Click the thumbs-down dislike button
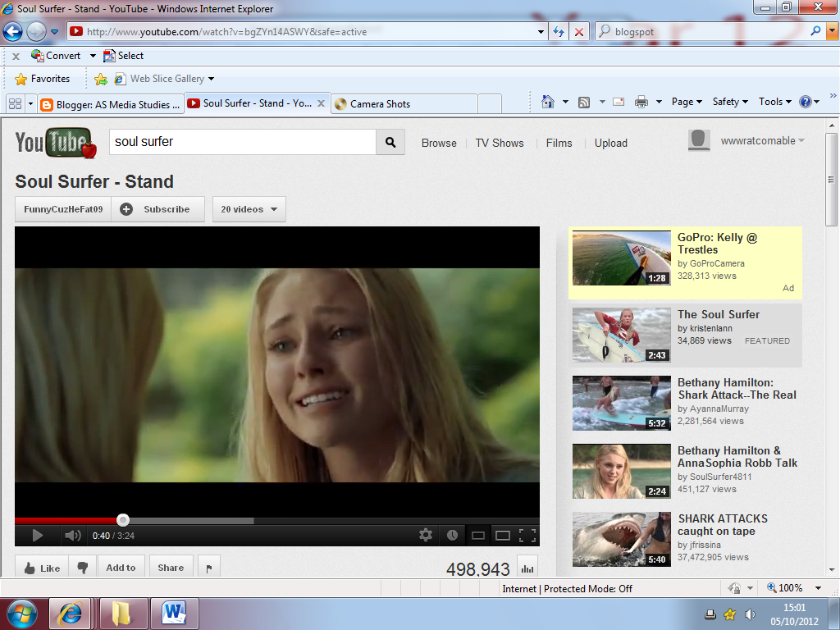 (83, 568)
